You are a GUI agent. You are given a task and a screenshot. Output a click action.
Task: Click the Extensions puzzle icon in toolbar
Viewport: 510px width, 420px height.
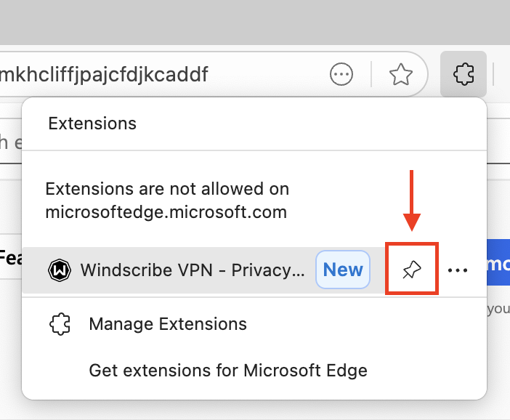coord(463,73)
